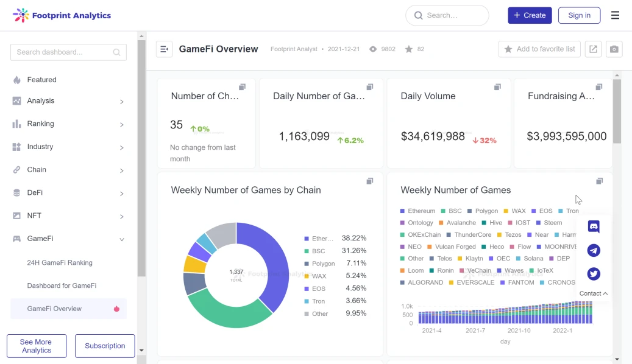
Task: Expand the Chain section chevron
Action: pyautogui.click(x=122, y=170)
